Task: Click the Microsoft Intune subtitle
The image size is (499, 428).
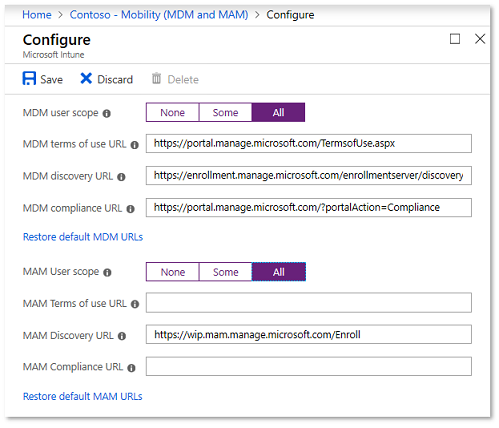Action: (53, 55)
